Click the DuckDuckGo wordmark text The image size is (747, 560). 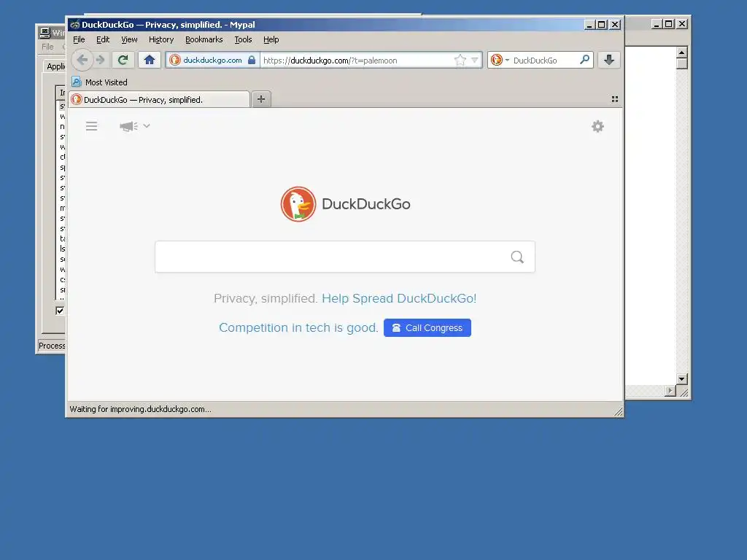pos(366,204)
